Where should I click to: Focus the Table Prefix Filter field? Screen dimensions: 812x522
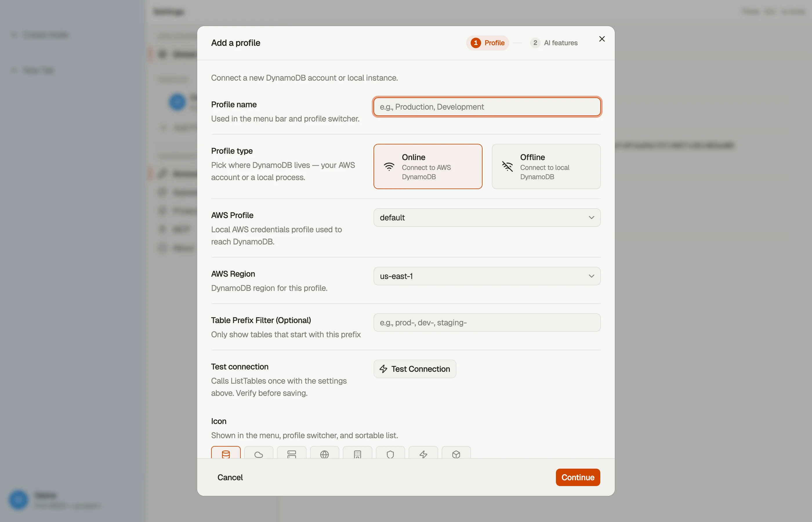pos(487,323)
